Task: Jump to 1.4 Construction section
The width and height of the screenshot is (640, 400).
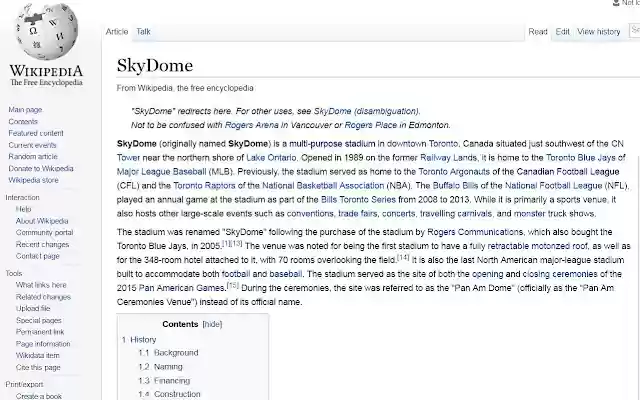Action: pyautogui.click(x=169, y=394)
